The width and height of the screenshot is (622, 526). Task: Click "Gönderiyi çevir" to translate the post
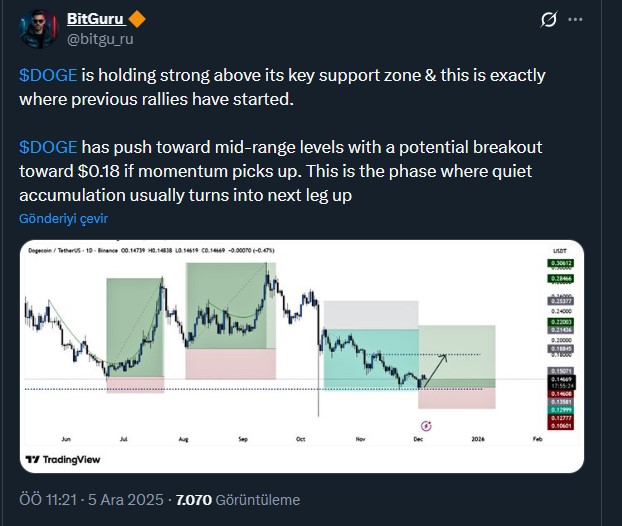pos(63,218)
